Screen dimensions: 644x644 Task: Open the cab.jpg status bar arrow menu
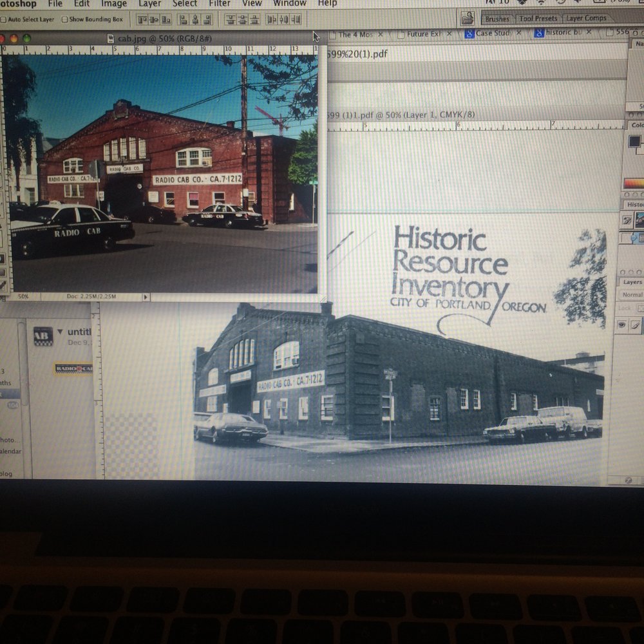[146, 296]
